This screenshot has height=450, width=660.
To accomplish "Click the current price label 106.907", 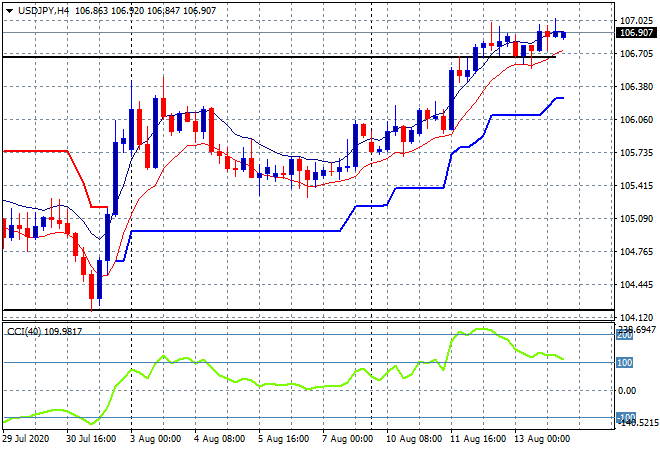I will pyautogui.click(x=636, y=33).
